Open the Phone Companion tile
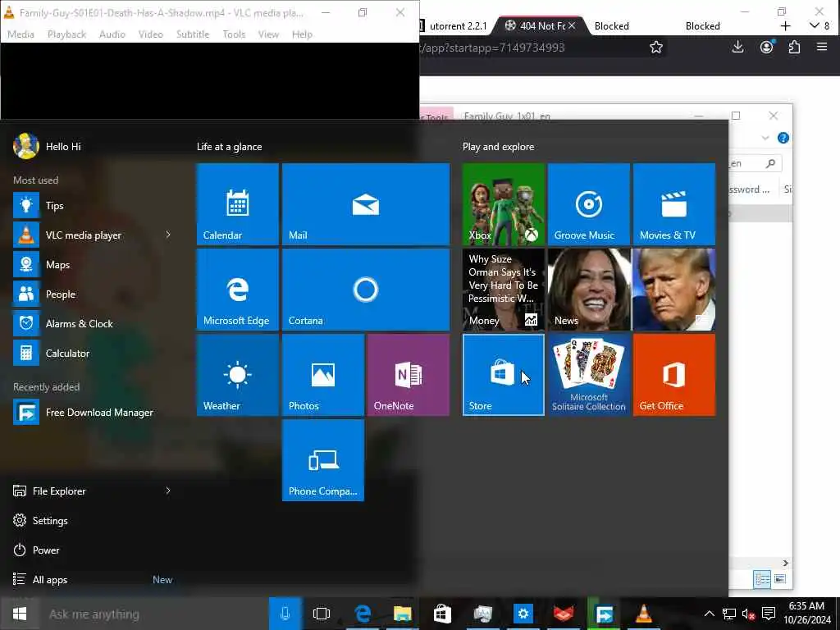Viewport: 840px width, 630px height. click(323, 460)
